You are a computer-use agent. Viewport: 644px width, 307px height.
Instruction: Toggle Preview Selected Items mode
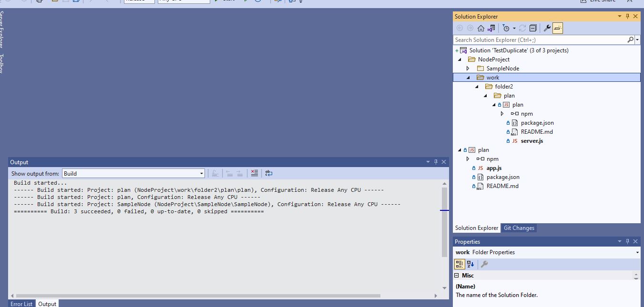pos(557,28)
